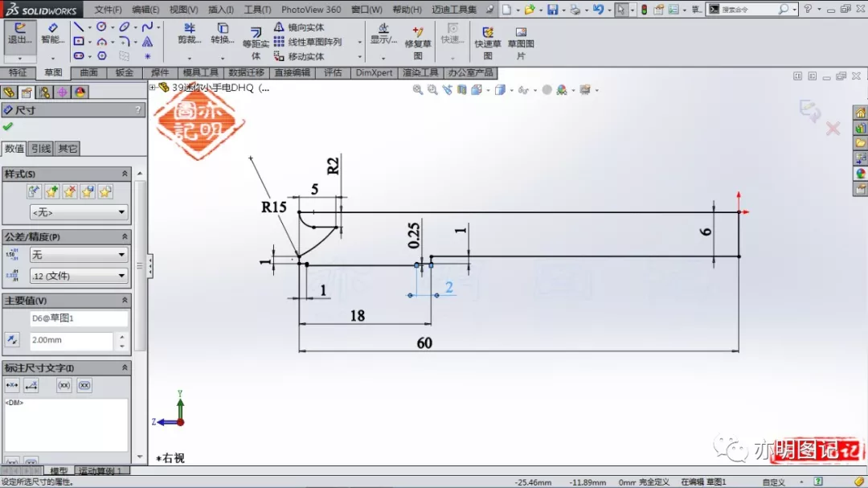Select the Smart Dimension (智能) tool
Viewport: 868px width, 488px height.
(52, 35)
